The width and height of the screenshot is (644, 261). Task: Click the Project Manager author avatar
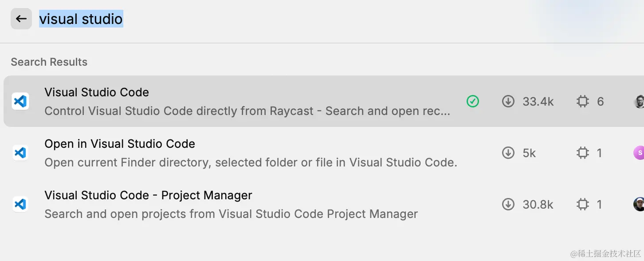(639, 204)
